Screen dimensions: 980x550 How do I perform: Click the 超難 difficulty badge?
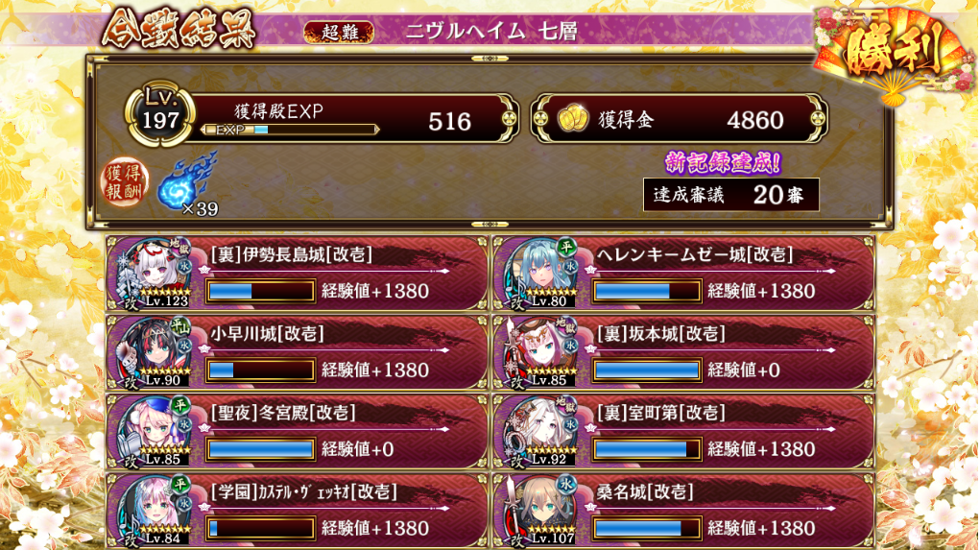[x=339, y=33]
